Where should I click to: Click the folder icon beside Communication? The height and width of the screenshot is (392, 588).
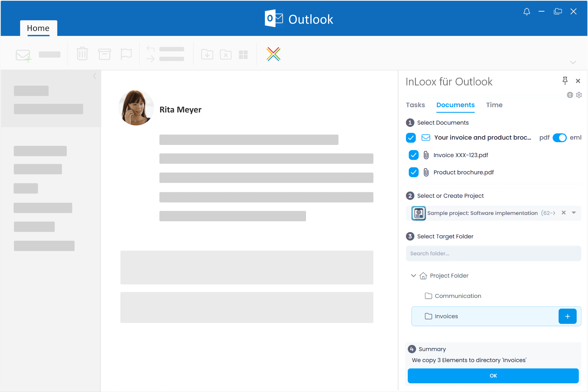(x=428, y=296)
